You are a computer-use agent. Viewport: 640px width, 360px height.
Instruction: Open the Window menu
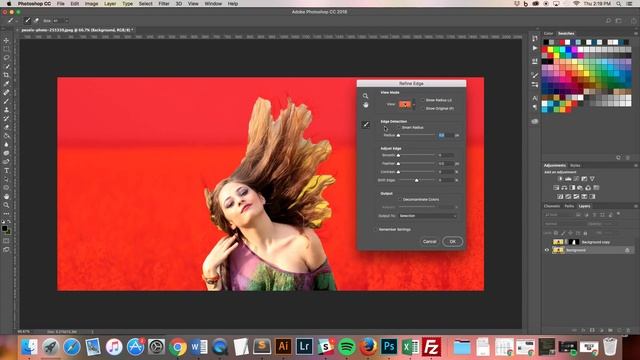213,4
